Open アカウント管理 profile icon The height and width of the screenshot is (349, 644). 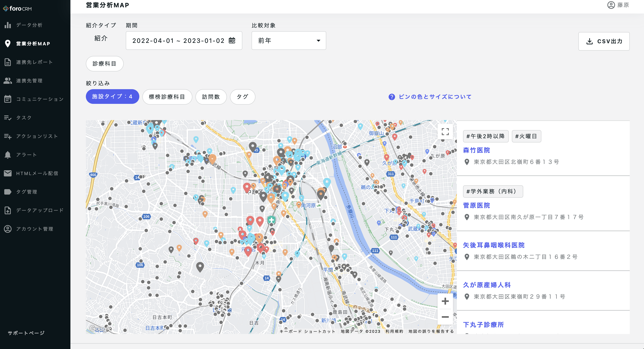click(x=8, y=229)
